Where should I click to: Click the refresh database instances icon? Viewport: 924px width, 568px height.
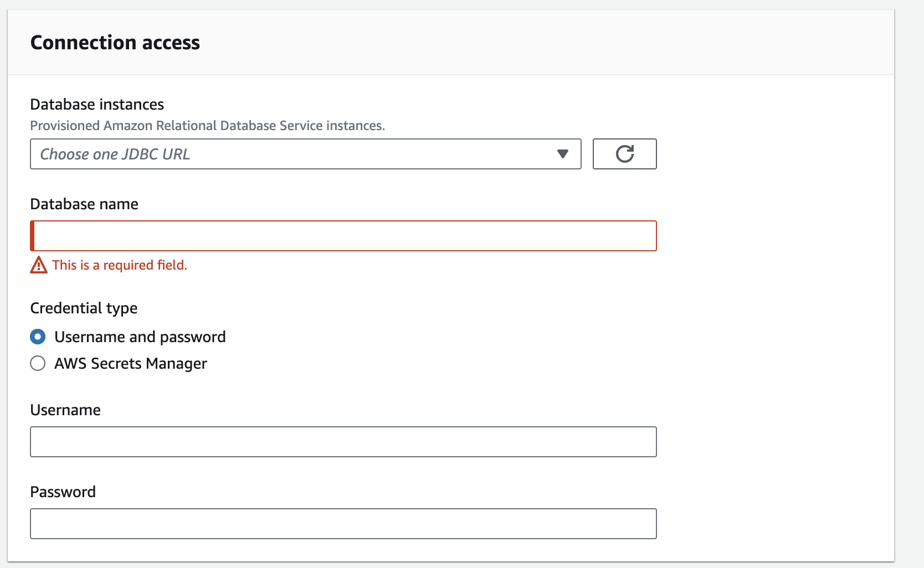click(x=624, y=154)
